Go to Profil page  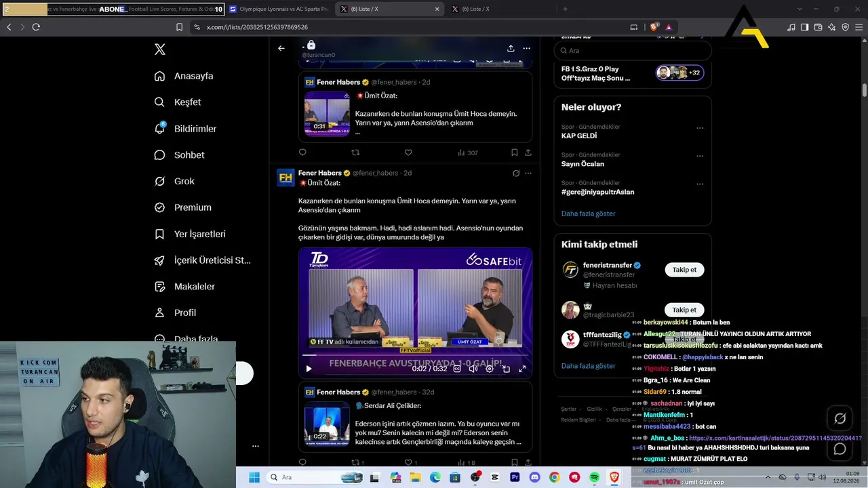click(175, 313)
